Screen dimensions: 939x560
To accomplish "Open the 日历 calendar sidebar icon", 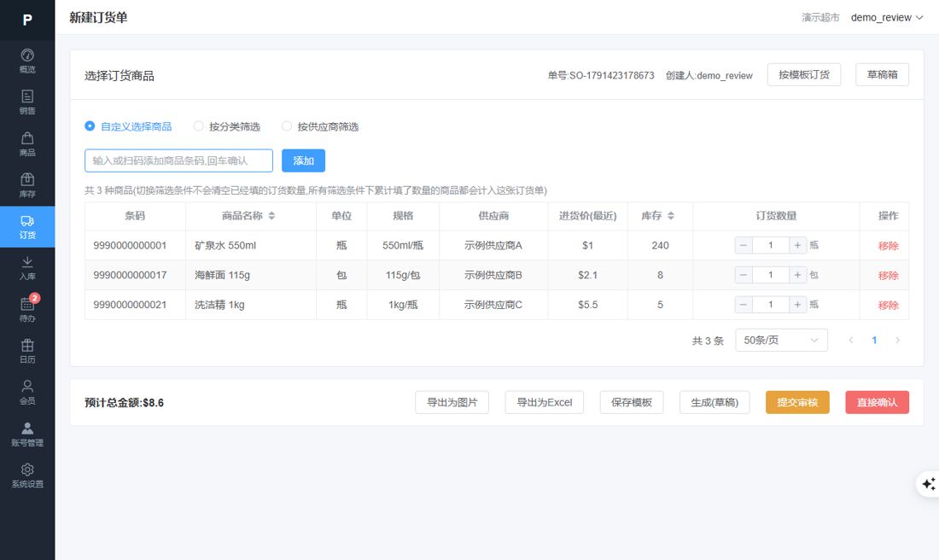I will [27, 351].
